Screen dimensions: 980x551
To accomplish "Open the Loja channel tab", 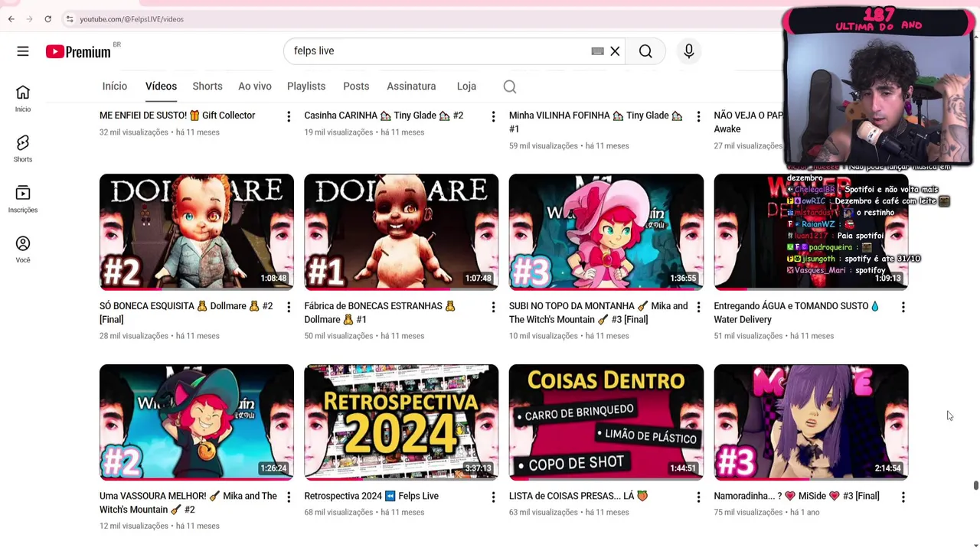I will tap(466, 86).
